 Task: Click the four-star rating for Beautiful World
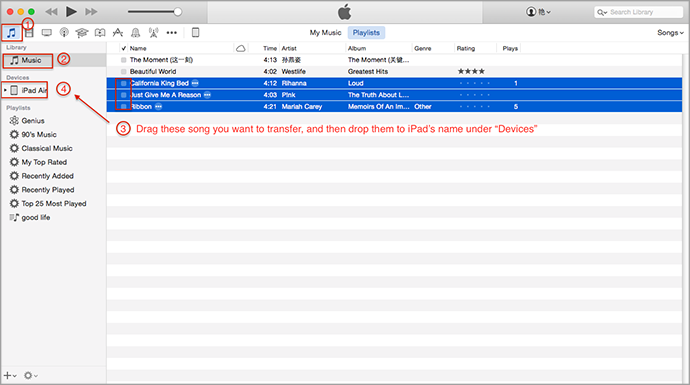pyautogui.click(x=471, y=71)
